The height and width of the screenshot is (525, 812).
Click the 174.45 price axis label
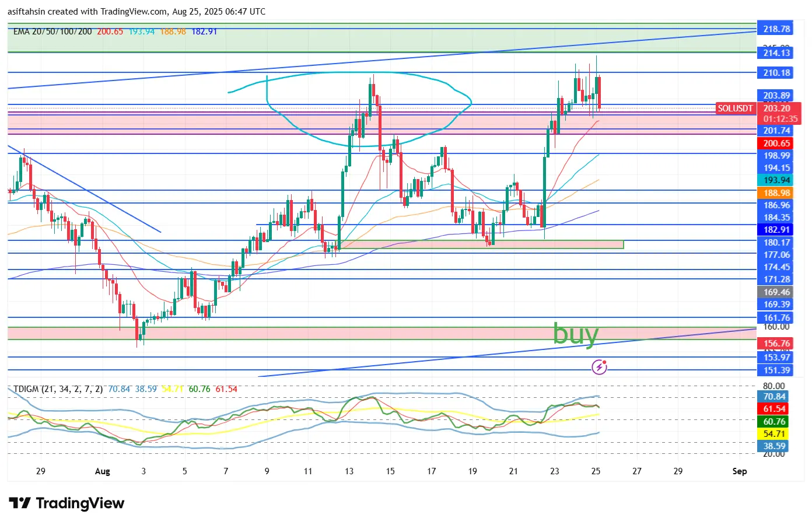pos(776,267)
